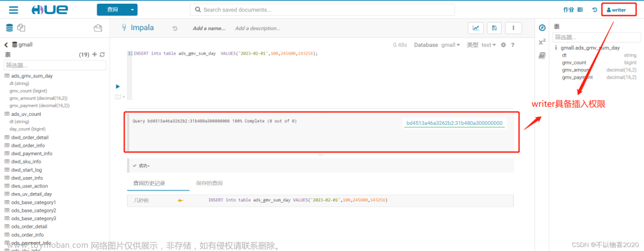
Task: Click the Impala editor title
Action: click(142, 28)
